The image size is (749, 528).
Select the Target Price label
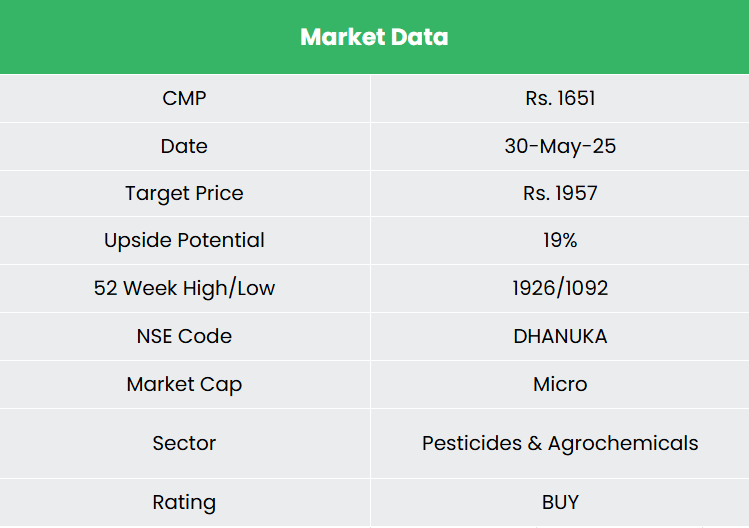184,193
